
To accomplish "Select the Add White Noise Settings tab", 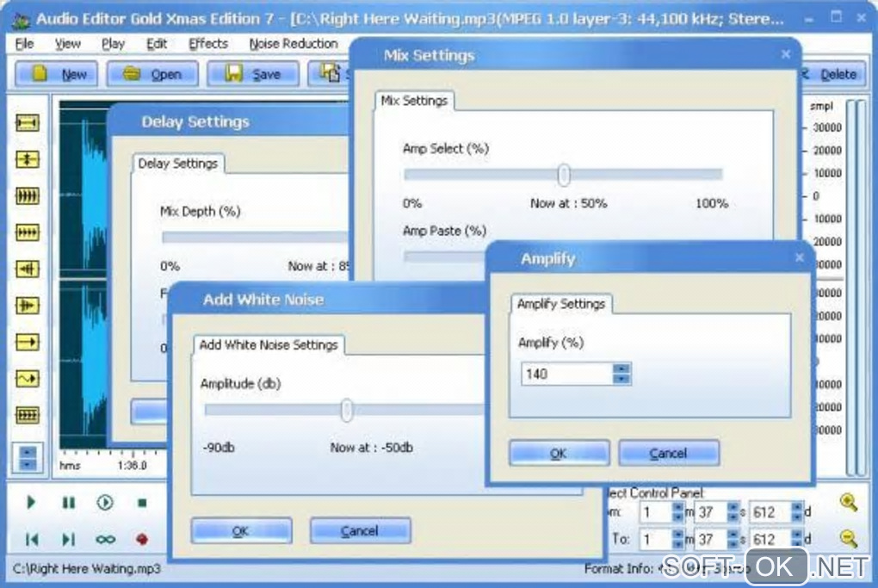I will [269, 345].
